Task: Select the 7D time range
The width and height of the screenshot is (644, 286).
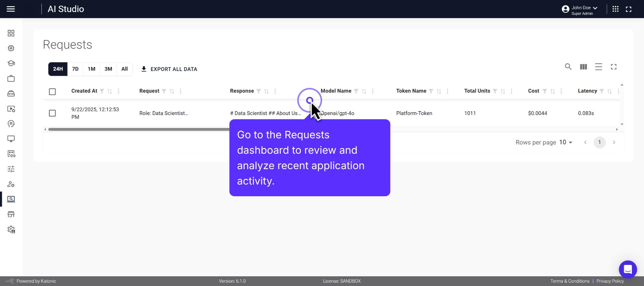Action: point(75,69)
